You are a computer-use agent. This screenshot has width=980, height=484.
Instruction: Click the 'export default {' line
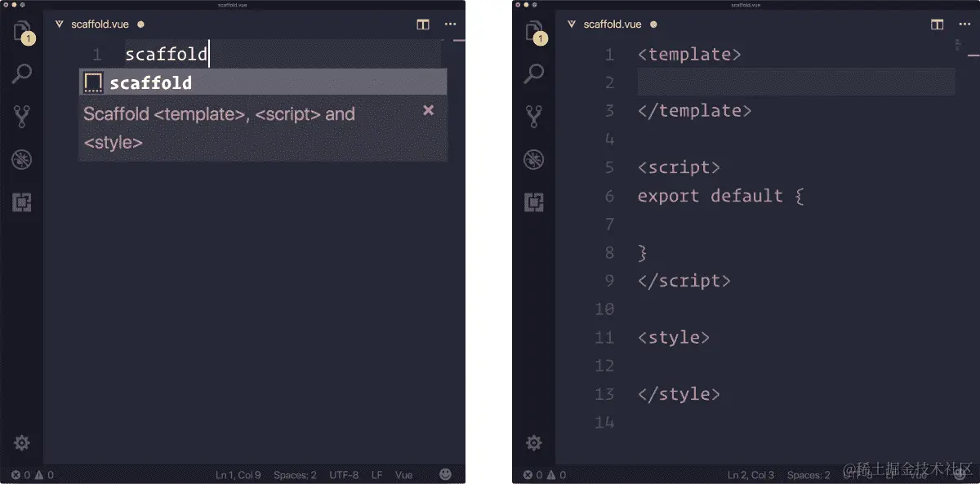click(x=721, y=196)
